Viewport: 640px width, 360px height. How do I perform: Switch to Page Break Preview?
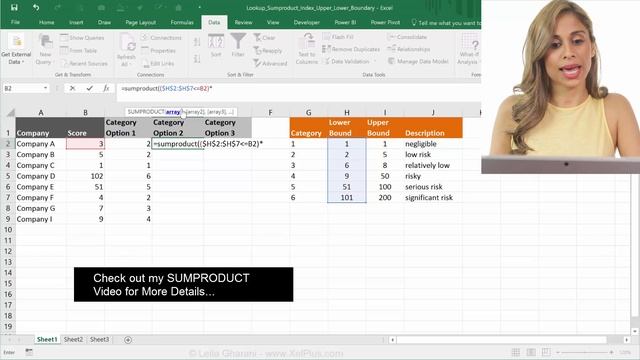[x=546, y=352]
